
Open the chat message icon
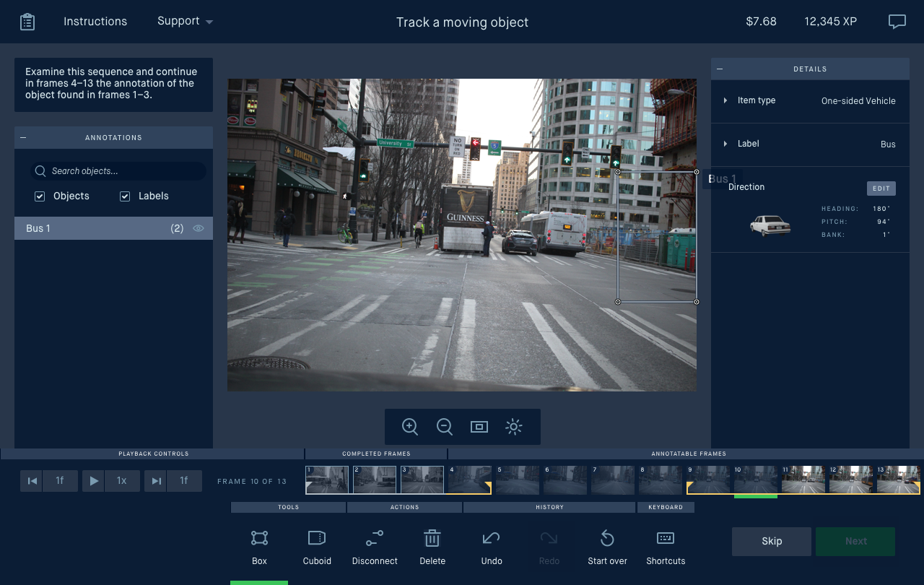[x=897, y=22]
